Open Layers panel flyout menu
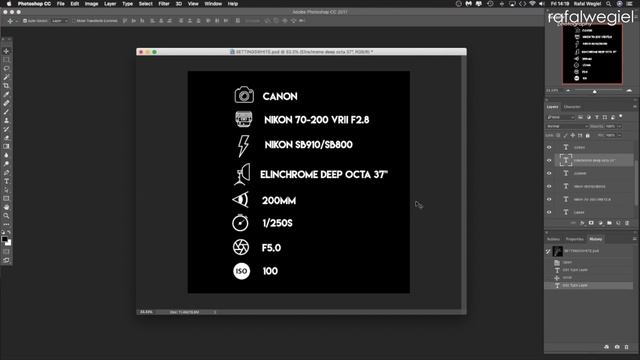 click(635, 107)
